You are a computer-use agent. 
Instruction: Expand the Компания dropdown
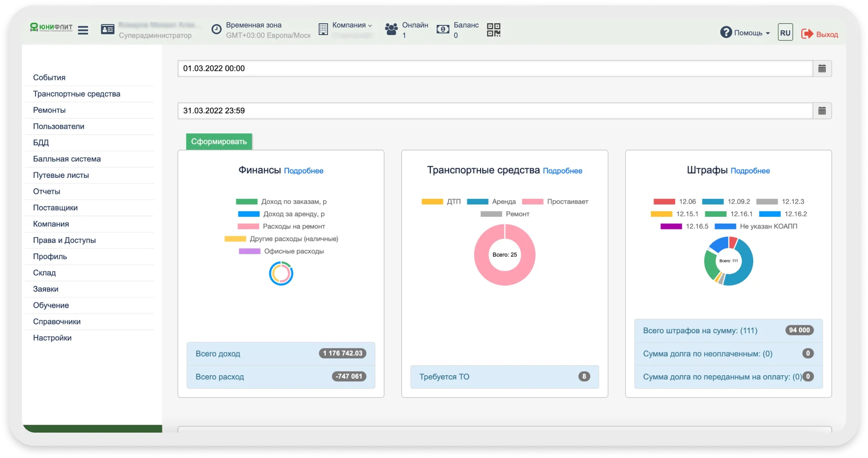click(x=352, y=25)
